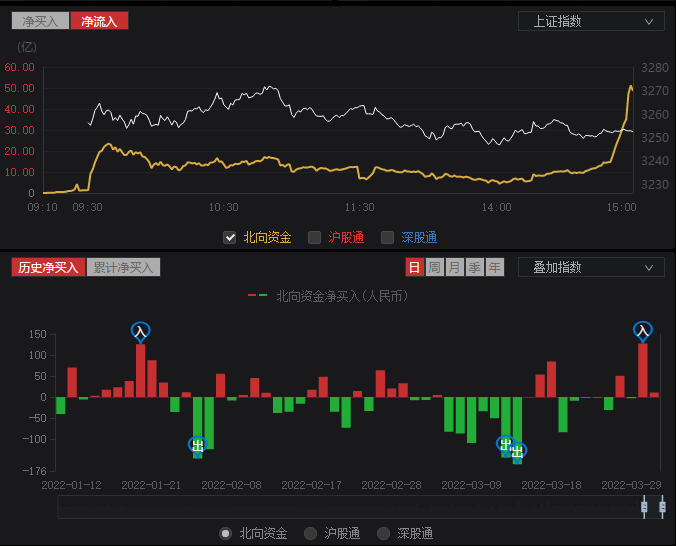
Task: Select the 深股通 radio button
Action: (383, 533)
